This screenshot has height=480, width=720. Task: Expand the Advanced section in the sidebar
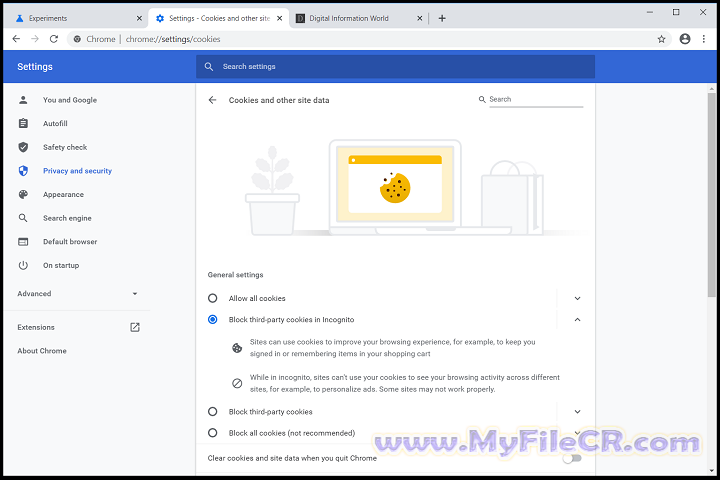77,294
